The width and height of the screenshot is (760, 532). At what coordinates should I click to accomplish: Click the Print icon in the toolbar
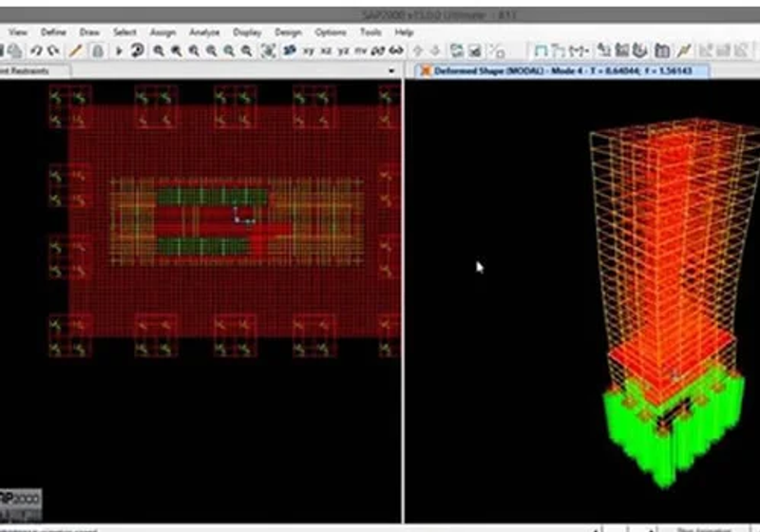[x=15, y=50]
